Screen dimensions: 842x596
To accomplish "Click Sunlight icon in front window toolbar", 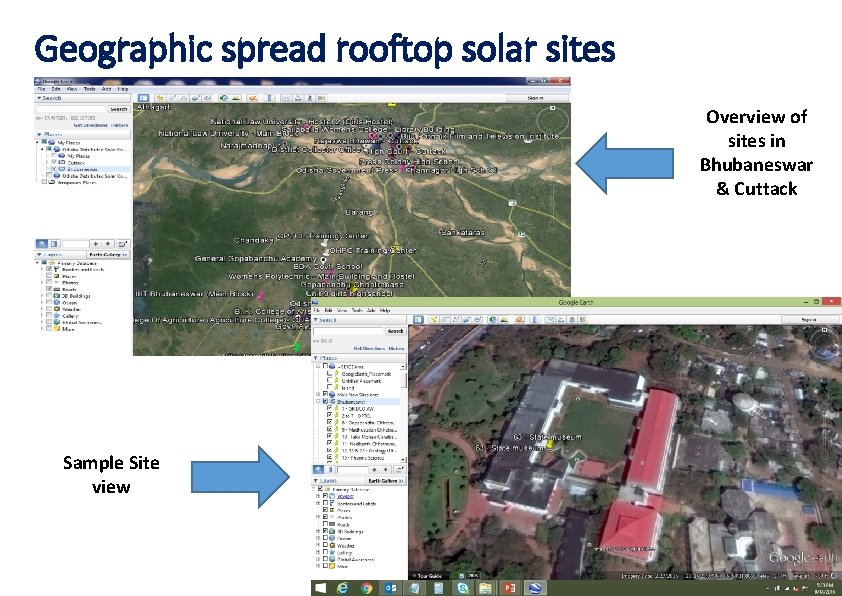I will point(504,319).
